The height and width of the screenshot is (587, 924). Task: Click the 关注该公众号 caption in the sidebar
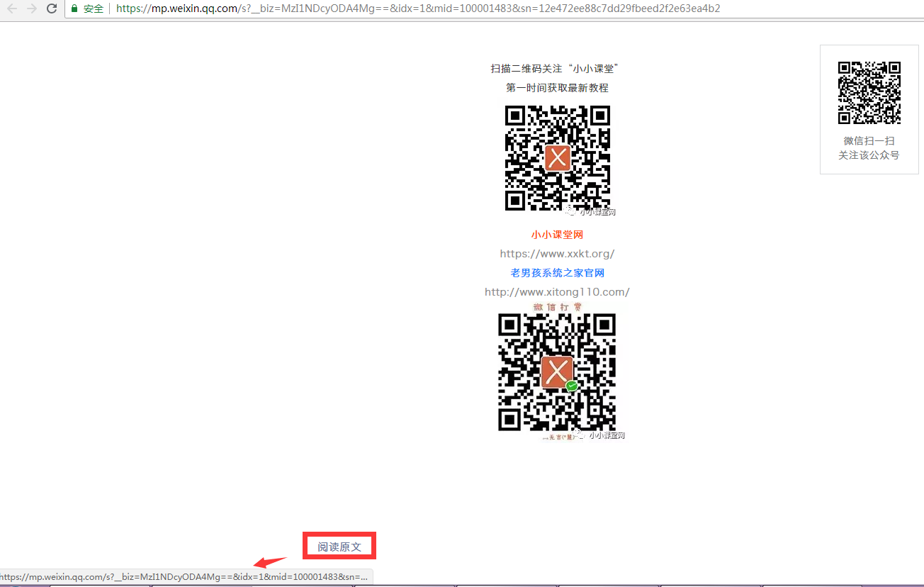point(869,155)
